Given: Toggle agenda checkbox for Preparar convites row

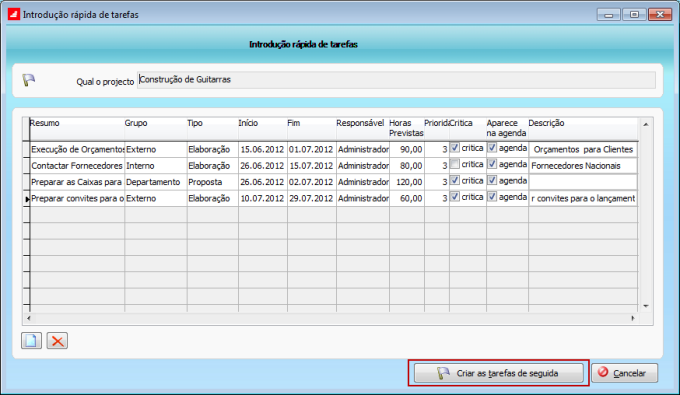Looking at the screenshot, I should (492, 197).
